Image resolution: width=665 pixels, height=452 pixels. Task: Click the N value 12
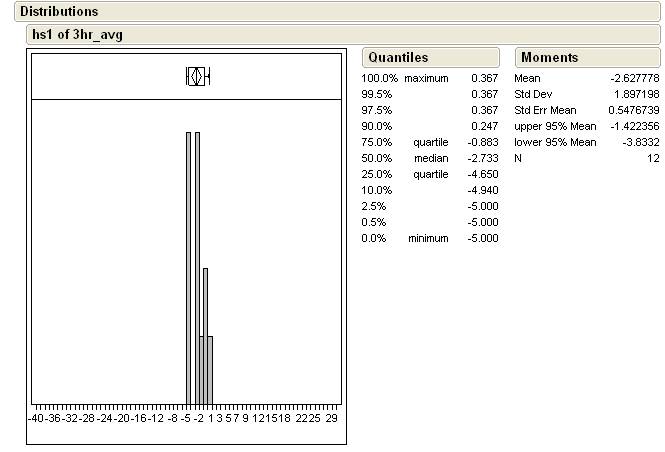[x=653, y=158]
